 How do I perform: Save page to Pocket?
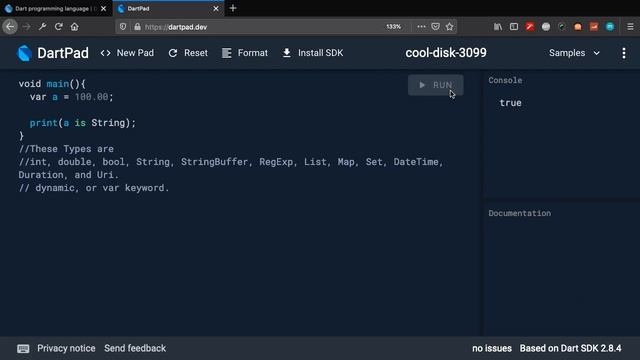pyautogui.click(x=436, y=27)
